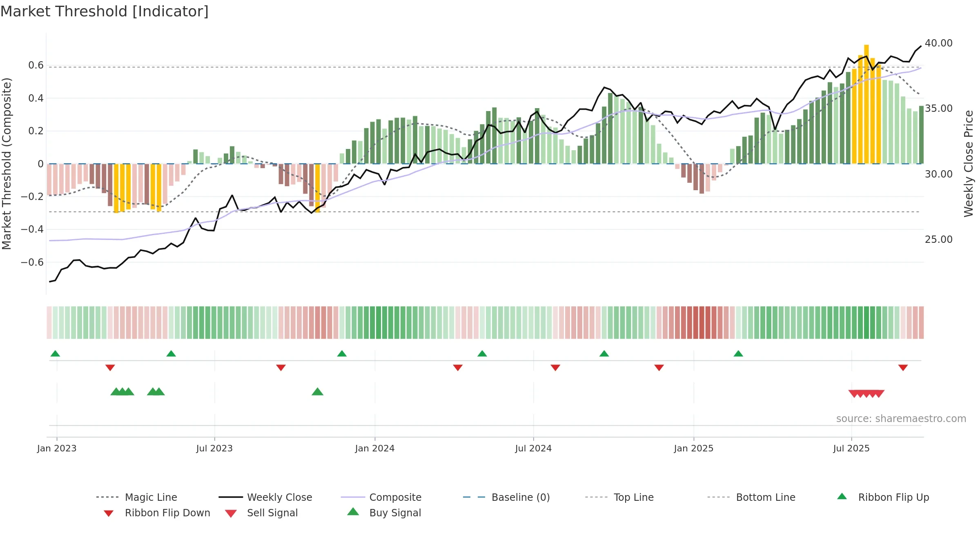
Task: Toggle Baseline (0) legend entry
Action: coord(506,497)
